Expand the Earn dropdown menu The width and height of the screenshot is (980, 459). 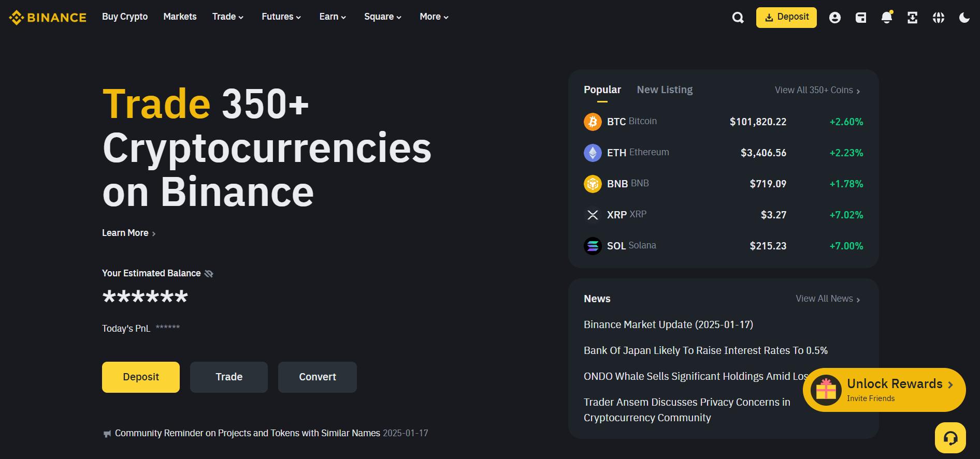pos(333,17)
